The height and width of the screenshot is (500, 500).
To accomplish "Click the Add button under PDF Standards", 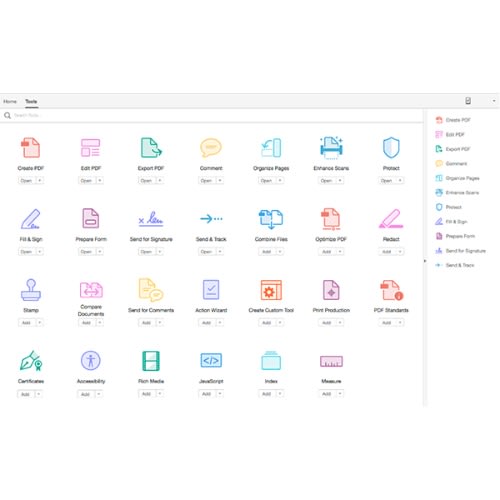I will tap(387, 322).
